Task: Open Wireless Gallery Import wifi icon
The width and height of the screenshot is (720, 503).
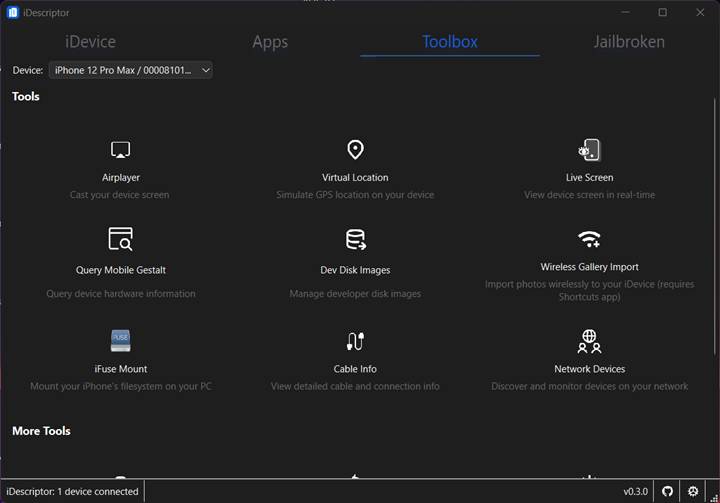Action: coord(589,239)
